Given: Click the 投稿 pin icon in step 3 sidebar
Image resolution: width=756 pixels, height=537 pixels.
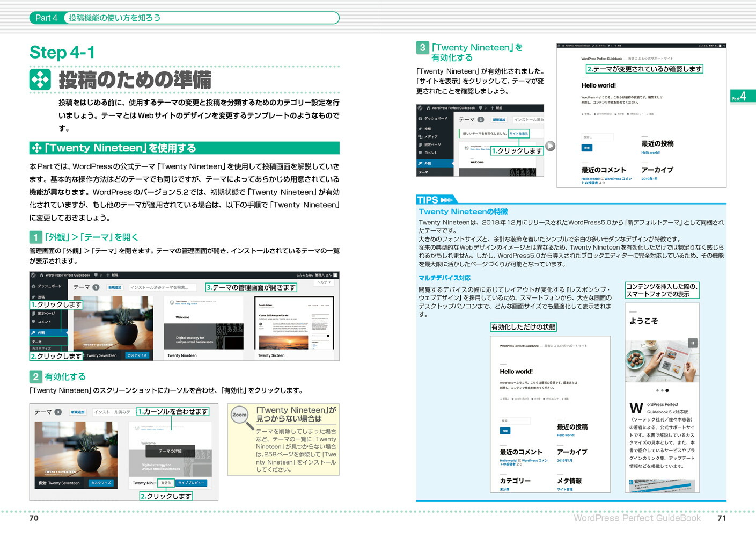Looking at the screenshot, I should [420, 129].
